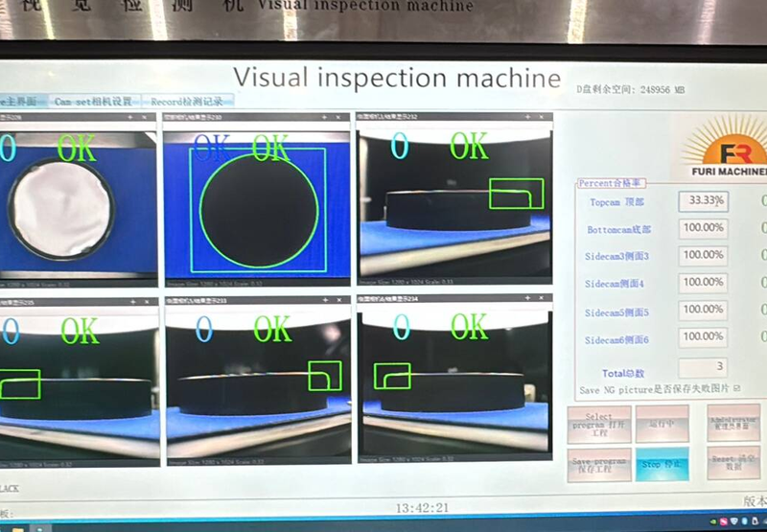Expand camera window 235 with plus icon
Viewport: 767px width, 532px height.
[132, 302]
